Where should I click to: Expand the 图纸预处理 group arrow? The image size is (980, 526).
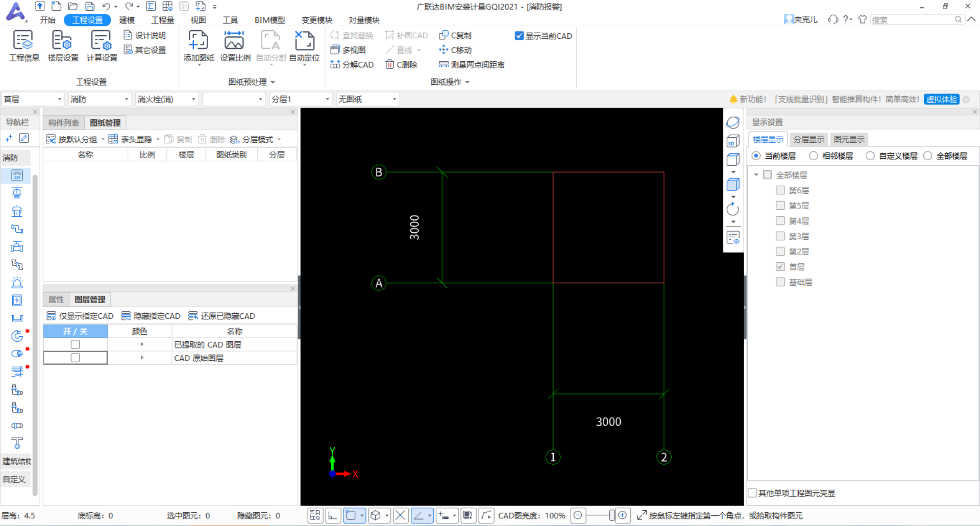coord(273,82)
